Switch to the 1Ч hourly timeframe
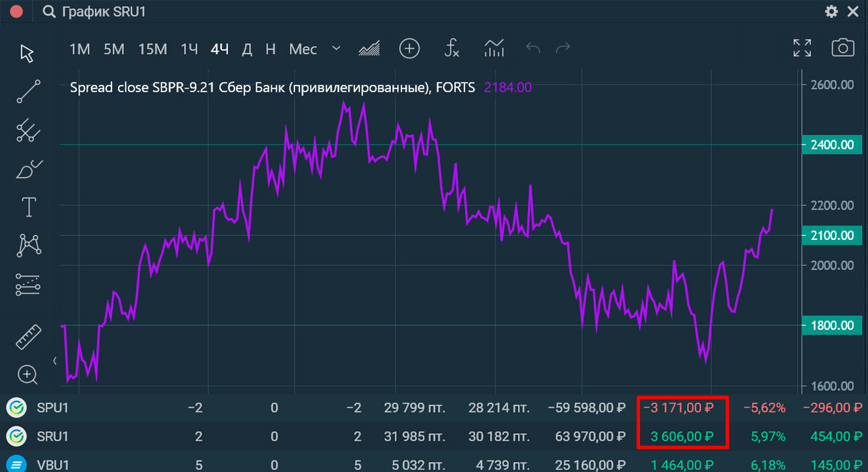 click(x=190, y=49)
